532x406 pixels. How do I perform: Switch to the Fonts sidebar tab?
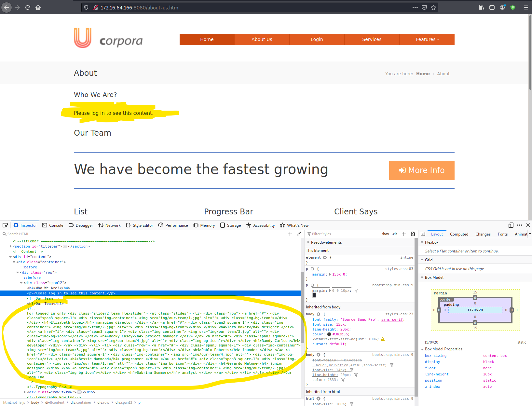point(503,234)
